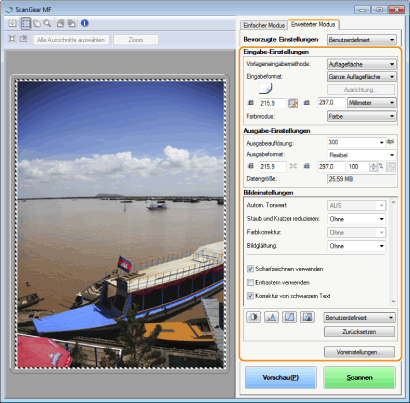Click the scale percentage stepper arrows
The height and width of the screenshot is (403, 410).
(x=373, y=167)
